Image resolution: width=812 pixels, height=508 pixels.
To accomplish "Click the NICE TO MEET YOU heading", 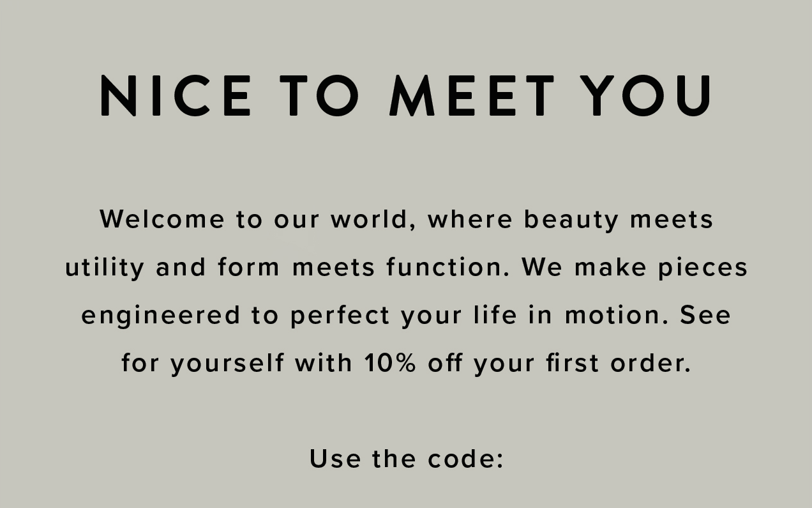I will 406,96.
